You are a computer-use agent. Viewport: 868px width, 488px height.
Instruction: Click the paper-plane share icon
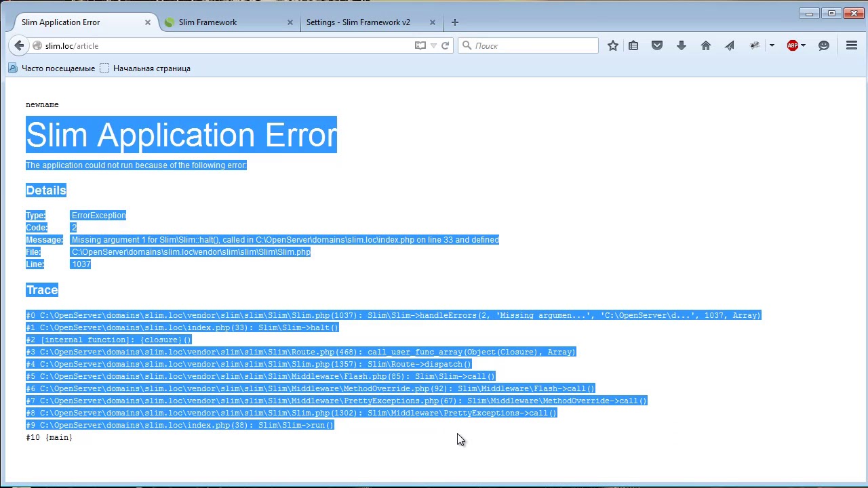click(730, 45)
